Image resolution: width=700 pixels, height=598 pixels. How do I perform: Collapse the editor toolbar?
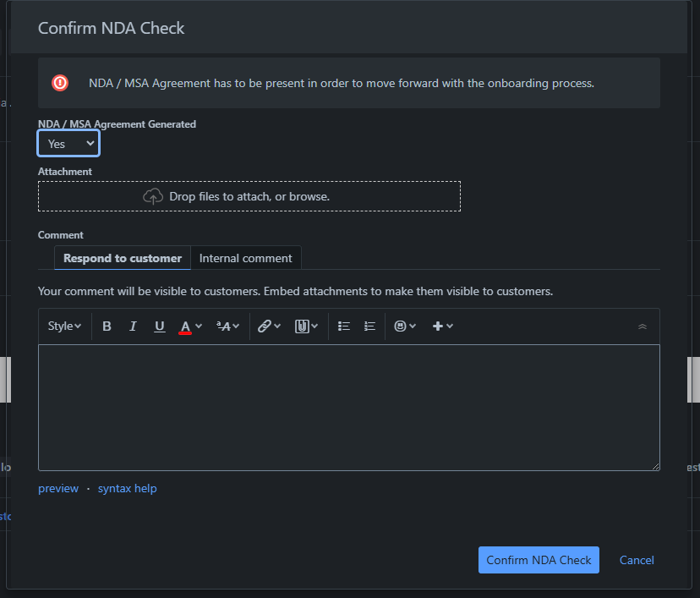point(642,326)
